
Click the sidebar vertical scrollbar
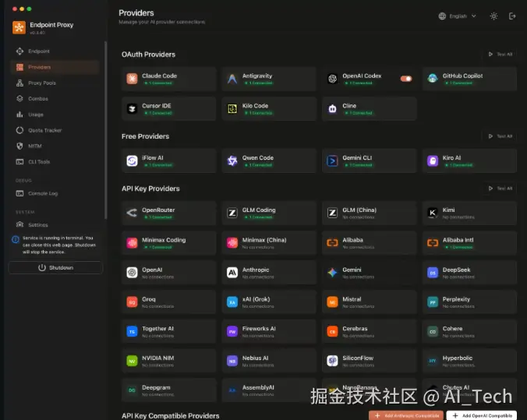[x=105, y=130]
